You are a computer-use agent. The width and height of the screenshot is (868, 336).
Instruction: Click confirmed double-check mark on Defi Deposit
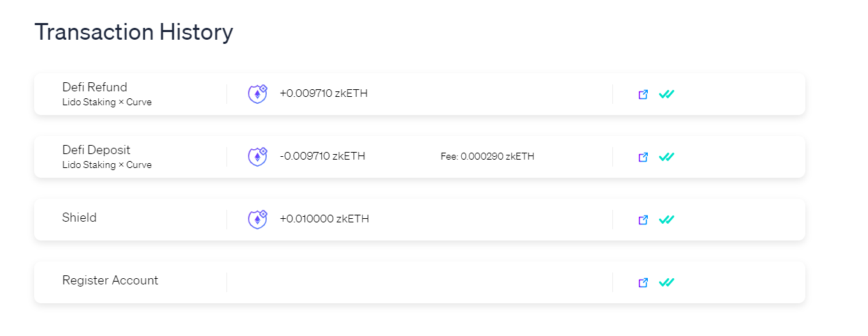coord(667,157)
